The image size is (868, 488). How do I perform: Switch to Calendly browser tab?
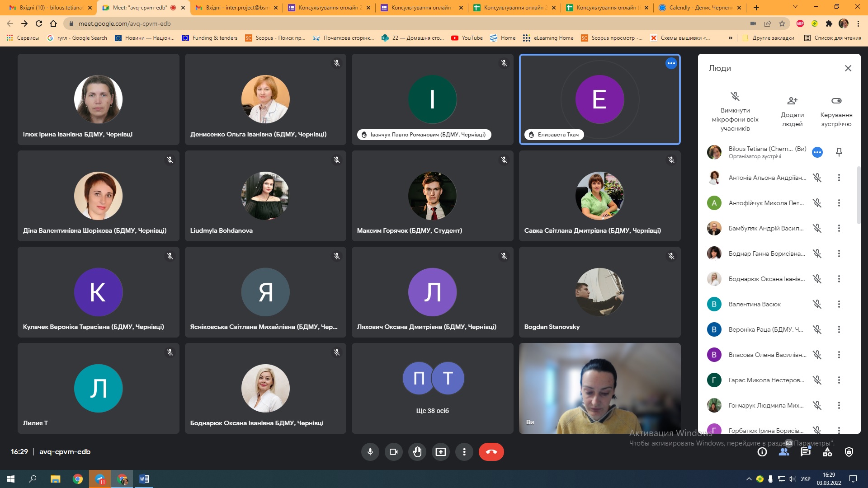(697, 8)
